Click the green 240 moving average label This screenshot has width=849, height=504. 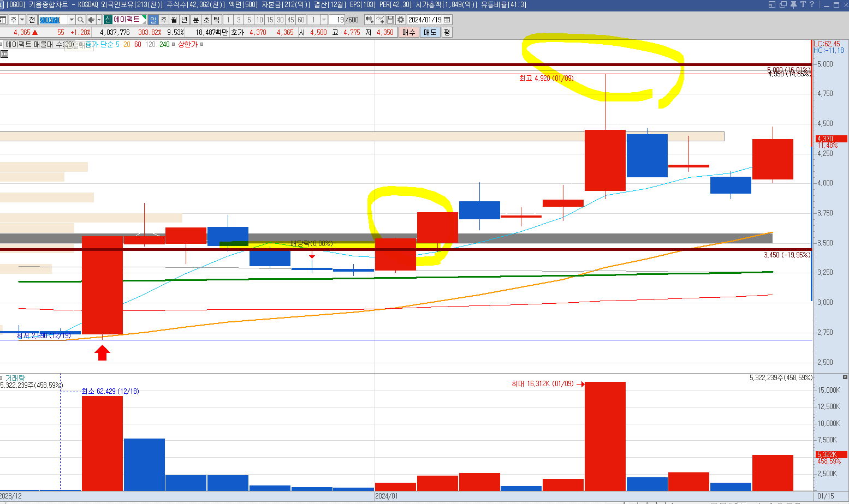164,44
